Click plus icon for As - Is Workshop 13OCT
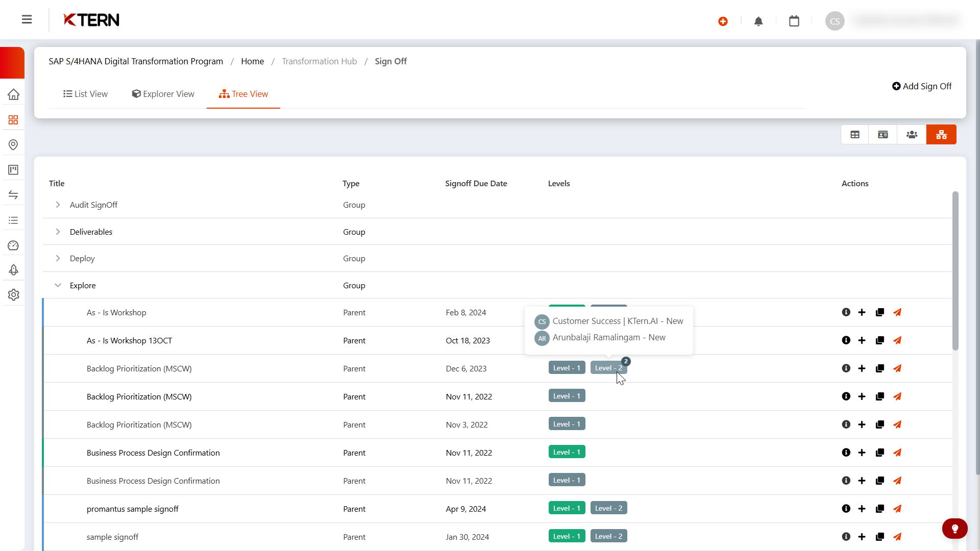Viewport: 980px width, 551px height. 862,340
